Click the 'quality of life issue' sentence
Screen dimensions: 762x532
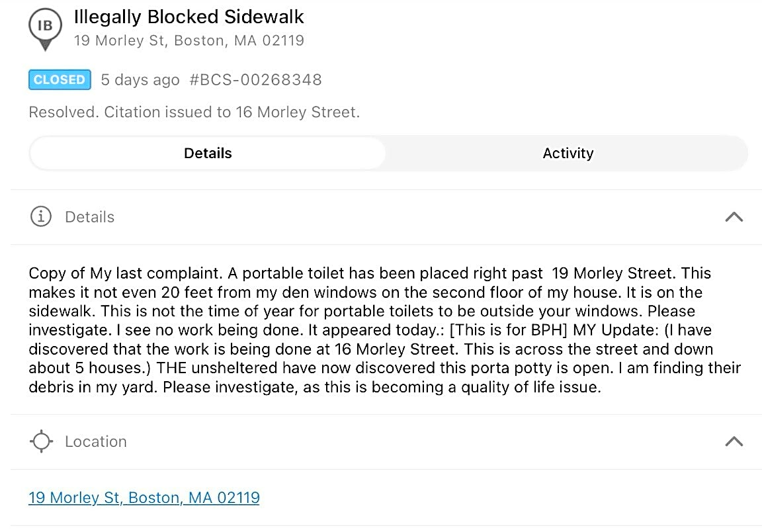382,387
